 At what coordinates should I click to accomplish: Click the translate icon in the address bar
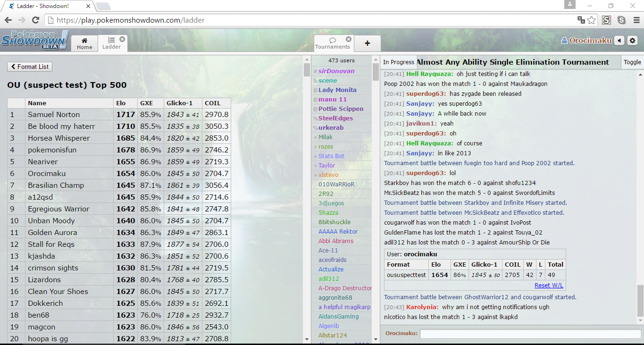(x=581, y=20)
